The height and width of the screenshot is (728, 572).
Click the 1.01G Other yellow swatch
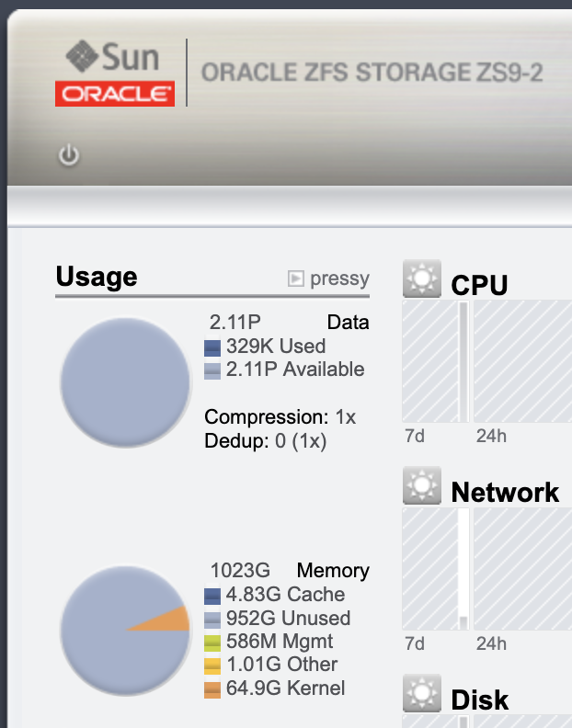(x=212, y=665)
